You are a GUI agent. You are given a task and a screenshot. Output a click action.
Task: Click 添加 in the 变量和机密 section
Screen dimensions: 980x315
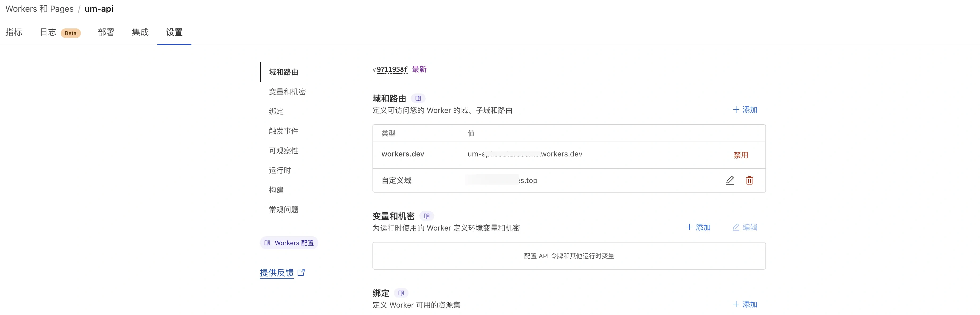click(698, 227)
